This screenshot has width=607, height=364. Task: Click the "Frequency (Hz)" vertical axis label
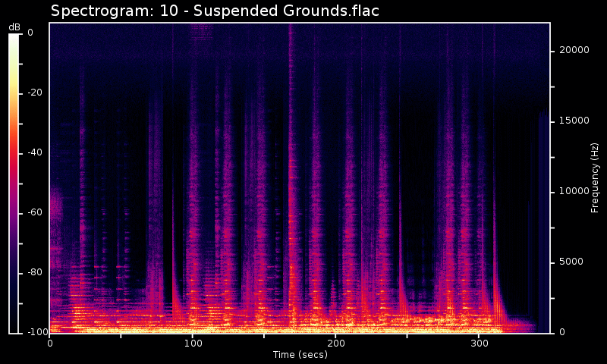596,177
